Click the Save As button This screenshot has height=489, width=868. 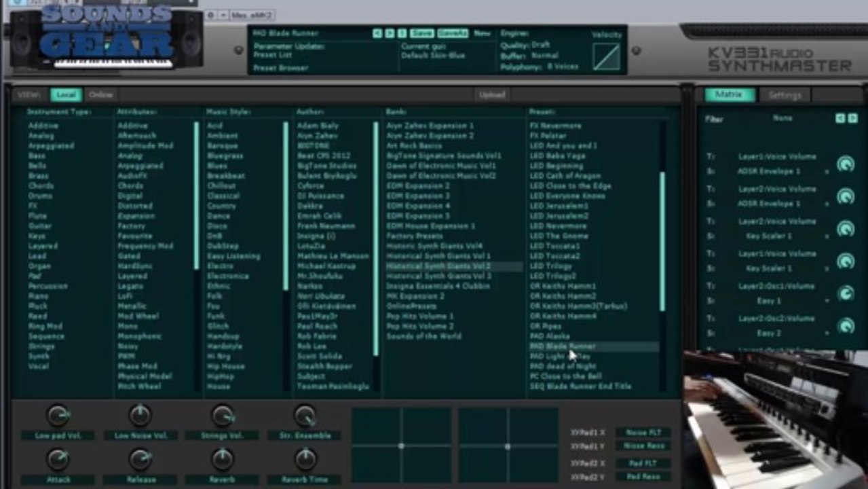pos(452,33)
